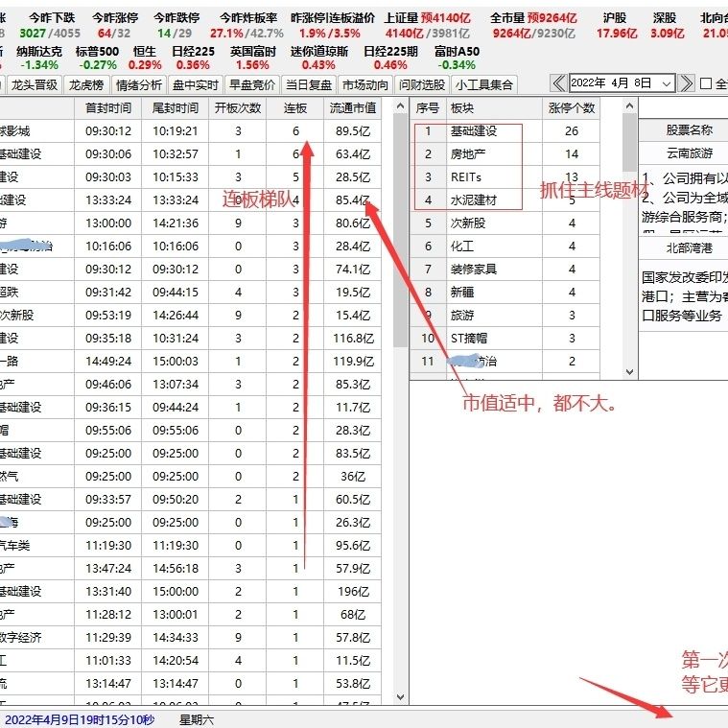Go to the 盘中实时 tab
The height and width of the screenshot is (728, 728).
(x=197, y=84)
